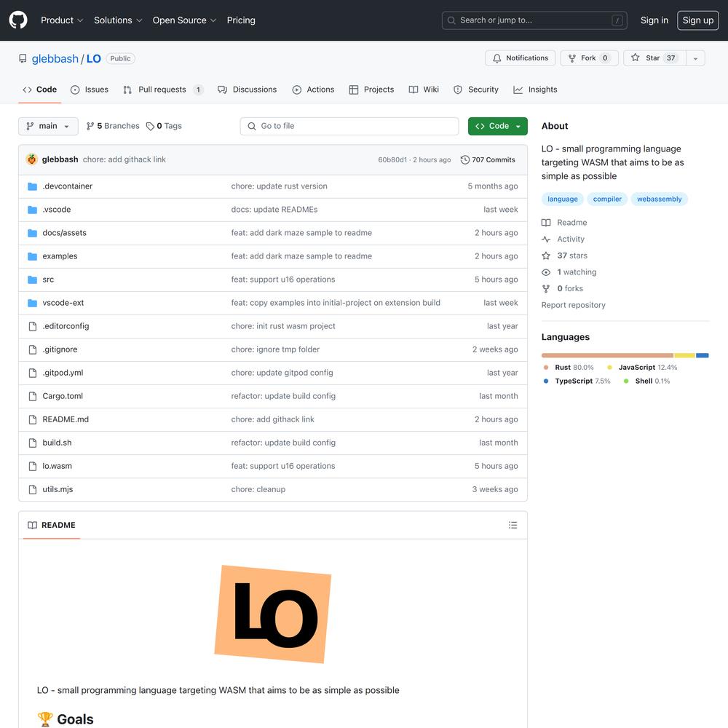Click the repository icon beside glebbash
The image size is (728, 728).
point(23,58)
